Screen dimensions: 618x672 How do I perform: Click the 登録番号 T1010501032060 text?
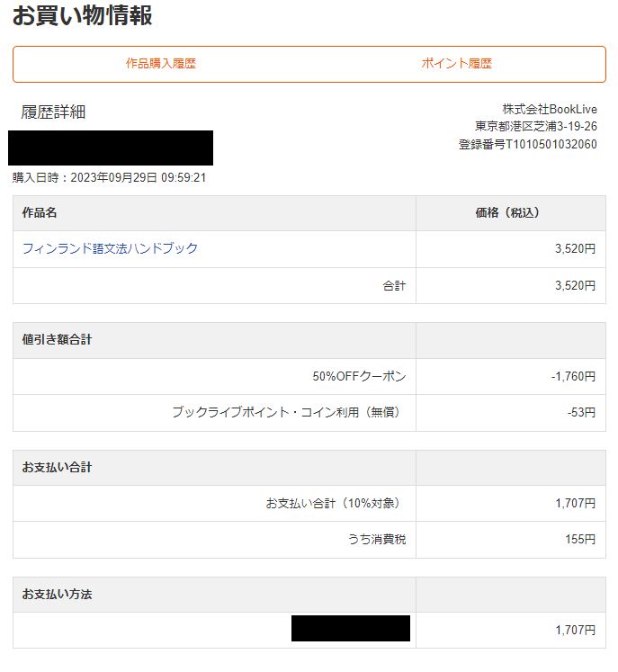(527, 144)
